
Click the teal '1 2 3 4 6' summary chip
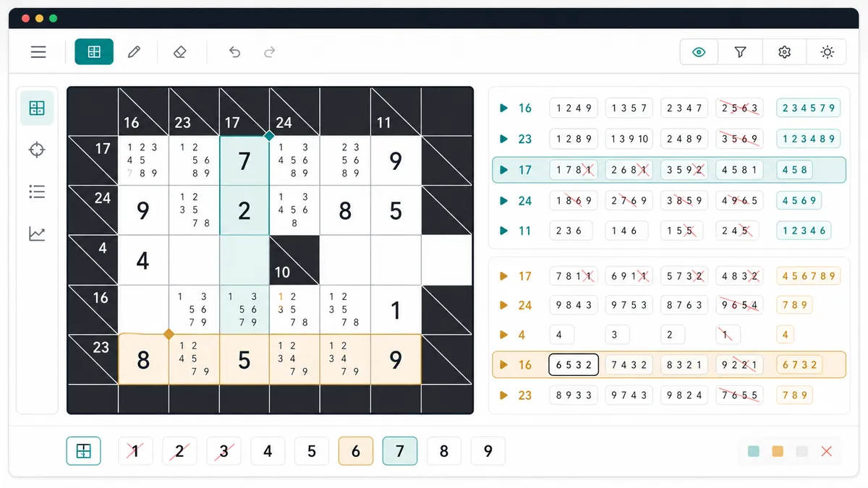(804, 231)
